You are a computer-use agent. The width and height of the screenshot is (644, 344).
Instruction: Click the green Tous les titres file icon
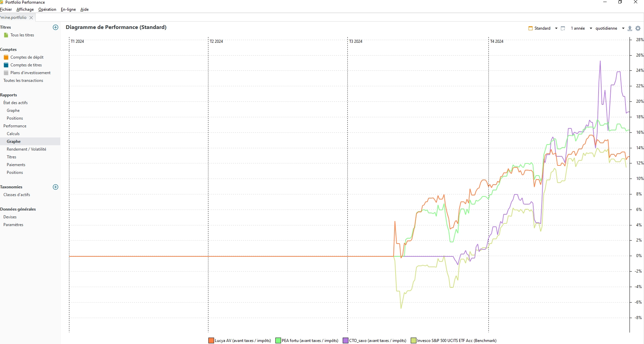coord(6,35)
